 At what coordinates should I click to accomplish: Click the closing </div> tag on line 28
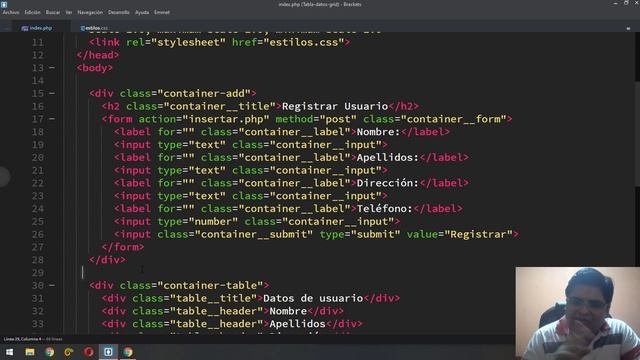[x=107, y=260]
